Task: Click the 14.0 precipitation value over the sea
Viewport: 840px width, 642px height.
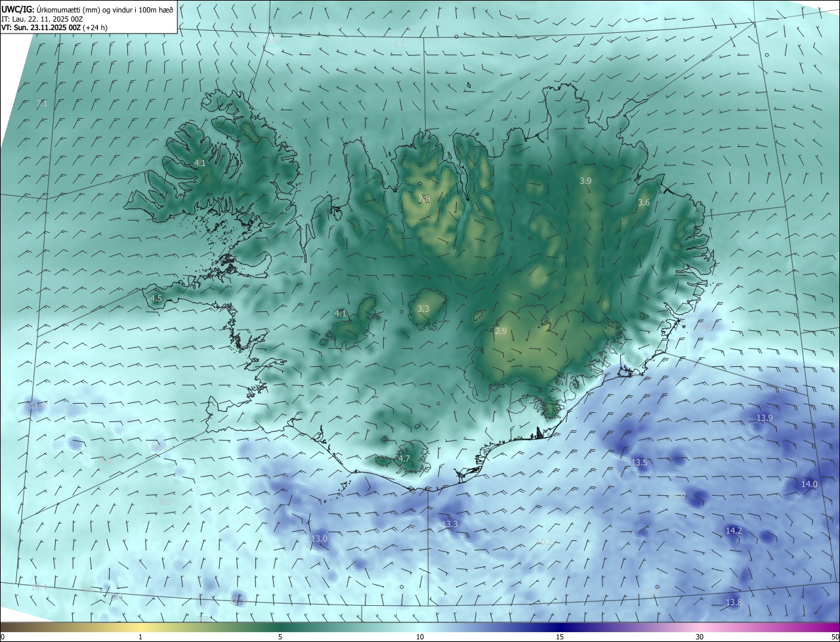Action: click(x=809, y=484)
